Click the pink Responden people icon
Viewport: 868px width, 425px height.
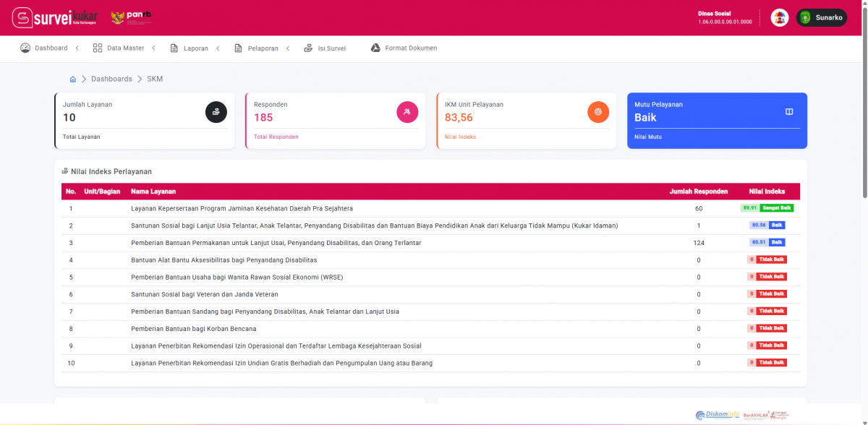tap(407, 112)
